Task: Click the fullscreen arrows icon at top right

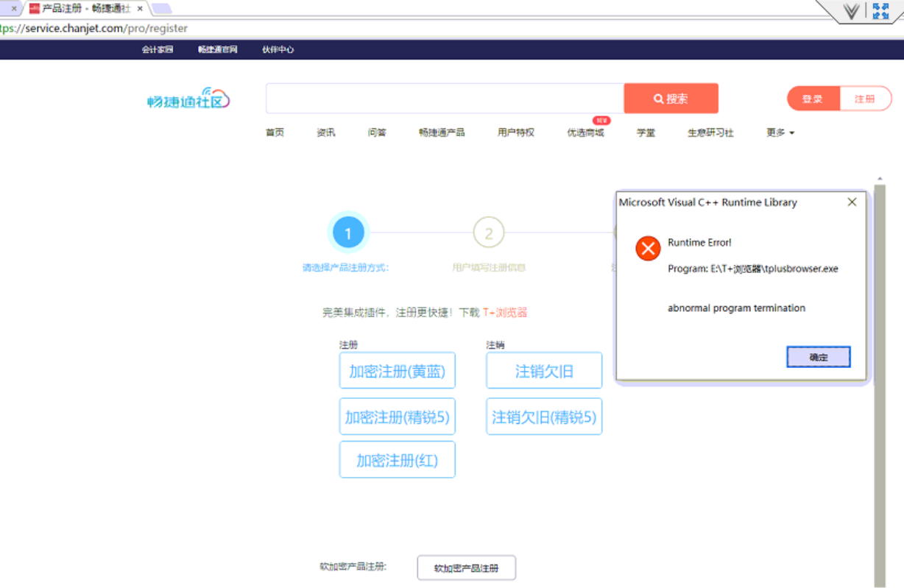Action: pos(880,10)
